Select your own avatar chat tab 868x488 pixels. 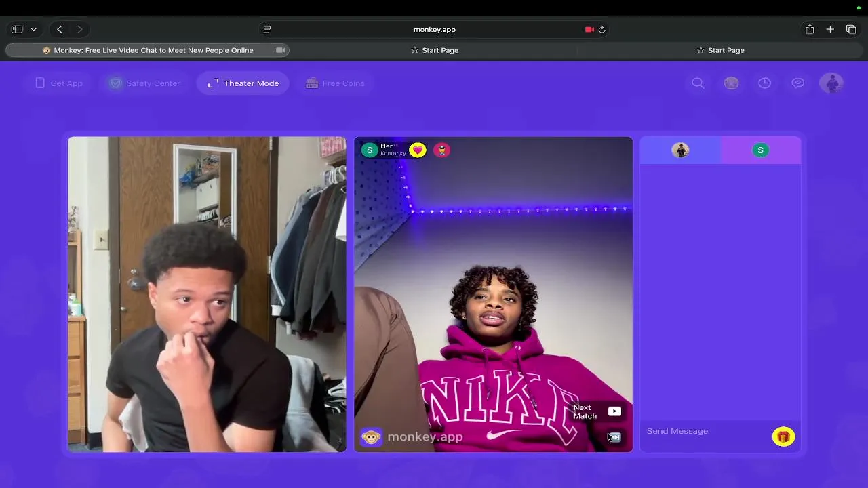(x=680, y=150)
